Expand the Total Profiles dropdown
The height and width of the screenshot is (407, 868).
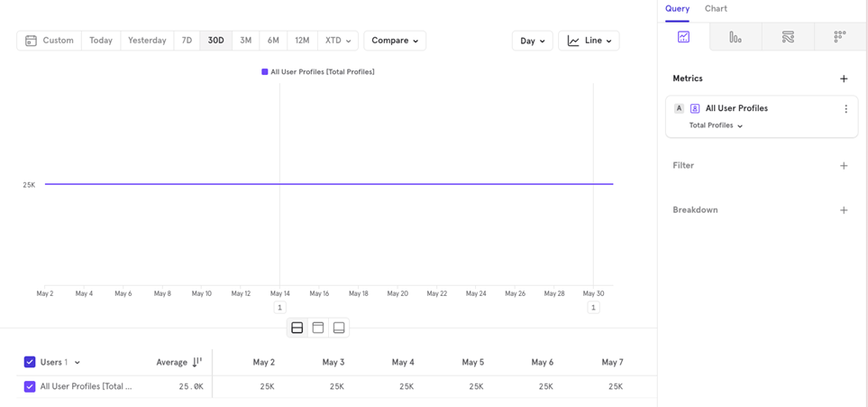[716, 125]
